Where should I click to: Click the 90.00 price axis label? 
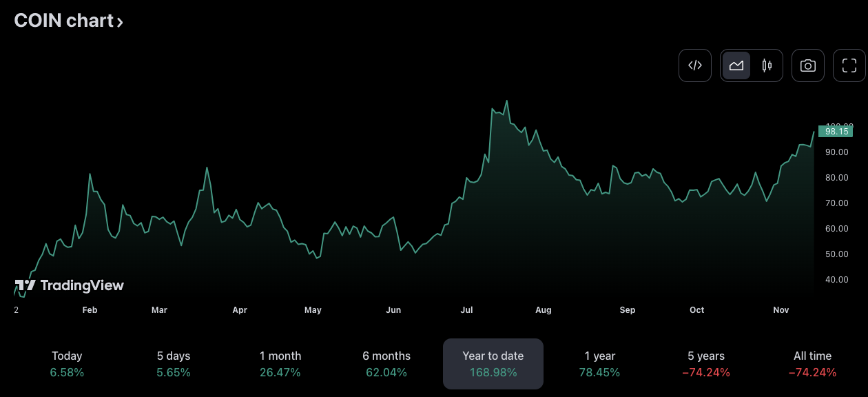836,152
